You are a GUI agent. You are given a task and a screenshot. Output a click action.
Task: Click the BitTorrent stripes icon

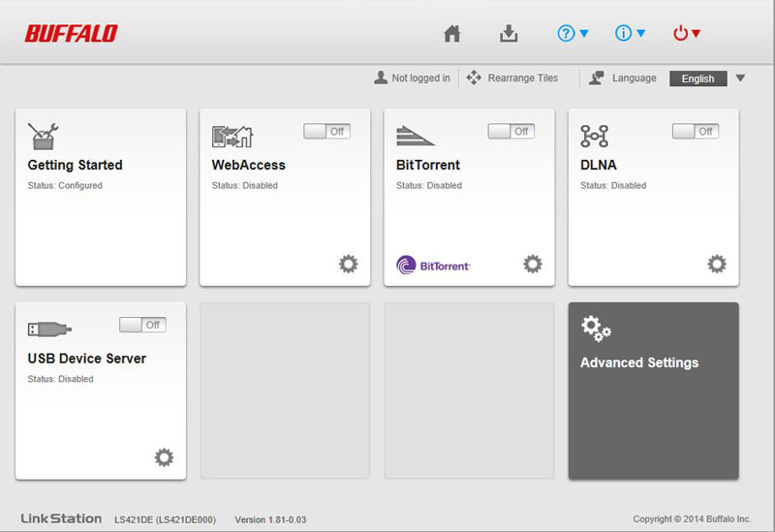coord(415,136)
